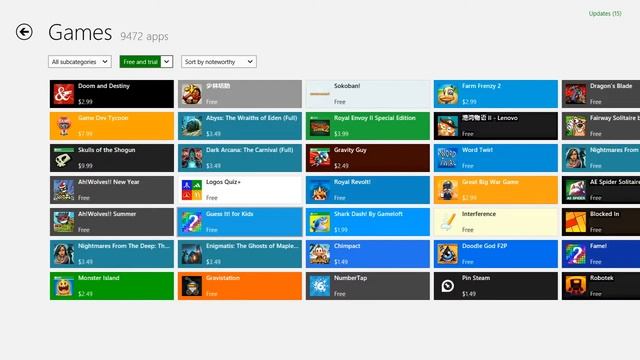Viewport: 640px width, 360px height.
Task: Open the All subcategories dropdown
Action: coord(80,62)
